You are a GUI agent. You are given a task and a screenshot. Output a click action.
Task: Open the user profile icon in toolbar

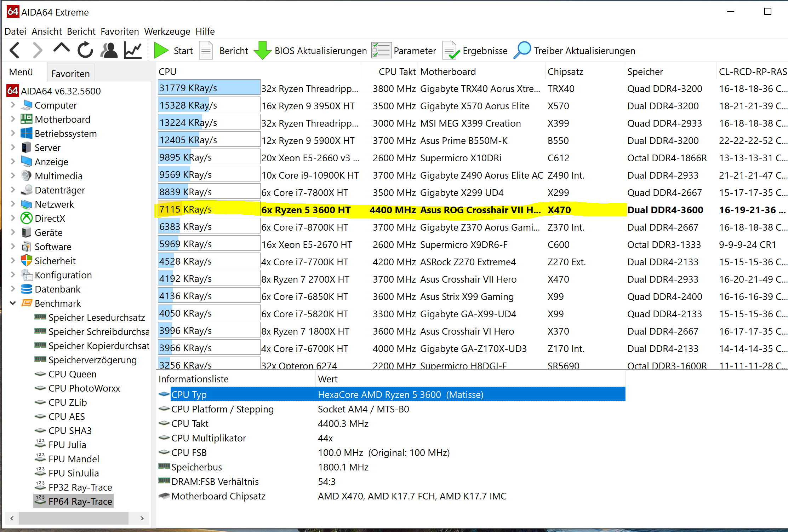click(x=109, y=50)
